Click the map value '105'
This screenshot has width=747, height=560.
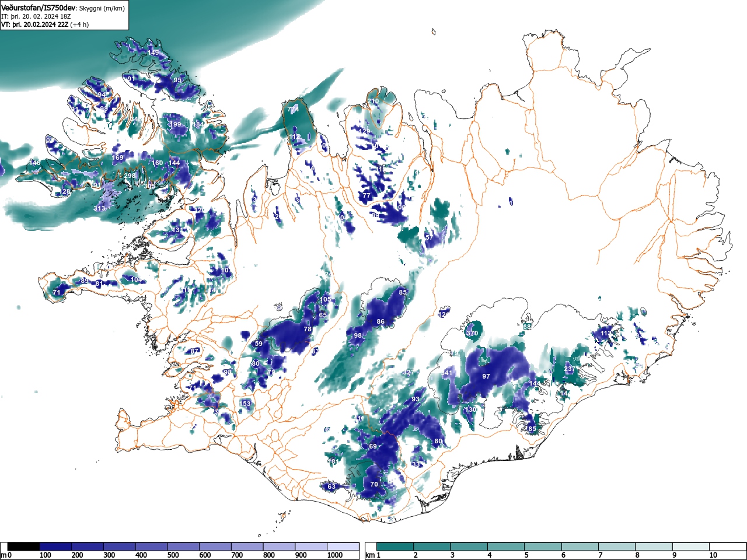tap(326, 299)
